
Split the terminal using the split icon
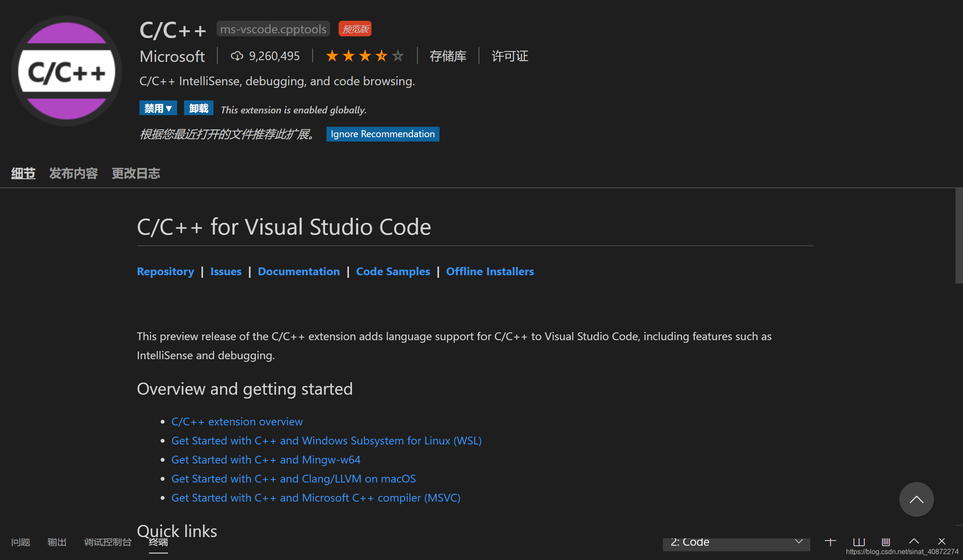(859, 541)
